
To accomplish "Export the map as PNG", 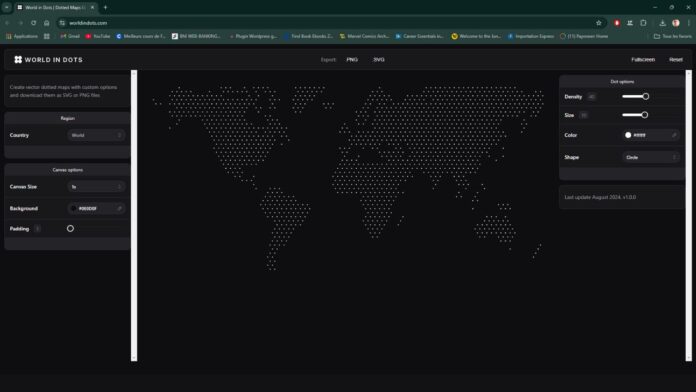I will (352, 59).
